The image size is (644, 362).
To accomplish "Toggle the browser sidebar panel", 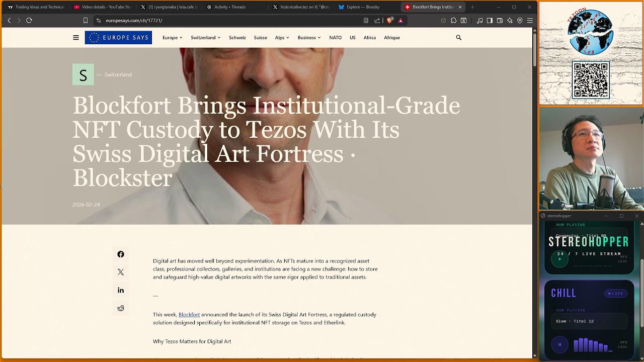I will point(490,21).
